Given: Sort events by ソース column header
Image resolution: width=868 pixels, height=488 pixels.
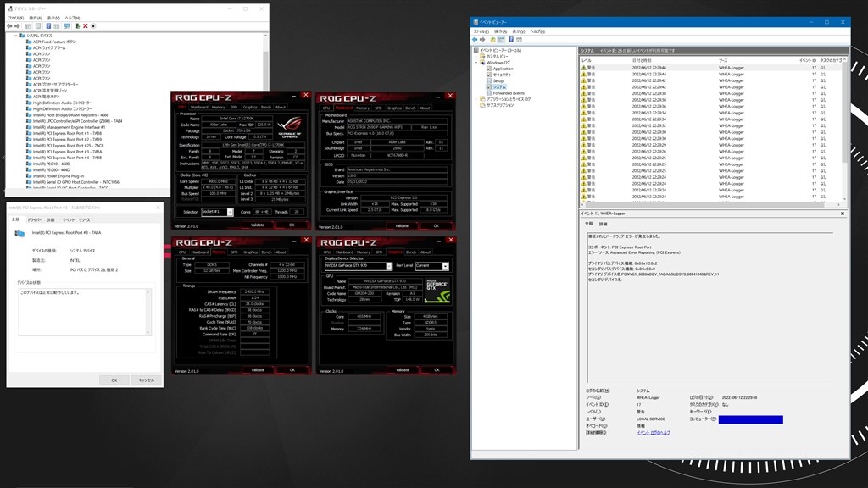Looking at the screenshot, I should point(723,60).
